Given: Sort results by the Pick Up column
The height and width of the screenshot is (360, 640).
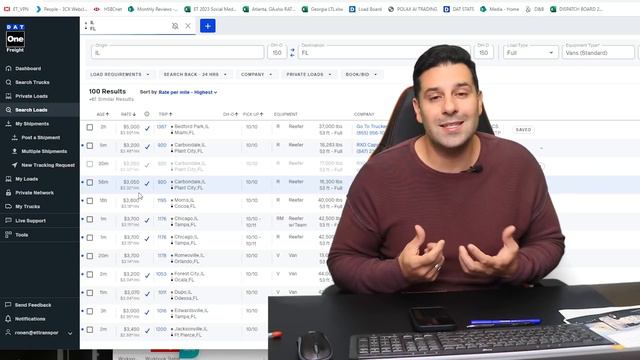Looking at the screenshot, I should tap(253, 114).
